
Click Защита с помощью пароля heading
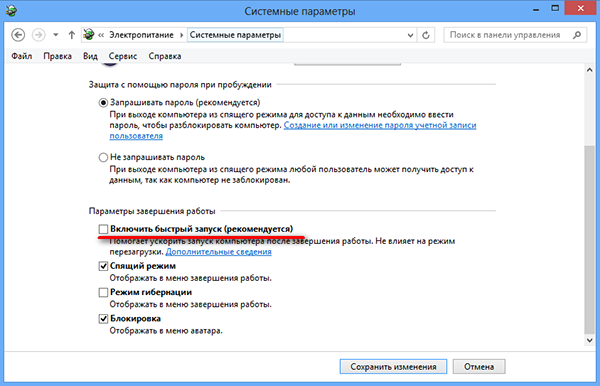coord(180,85)
